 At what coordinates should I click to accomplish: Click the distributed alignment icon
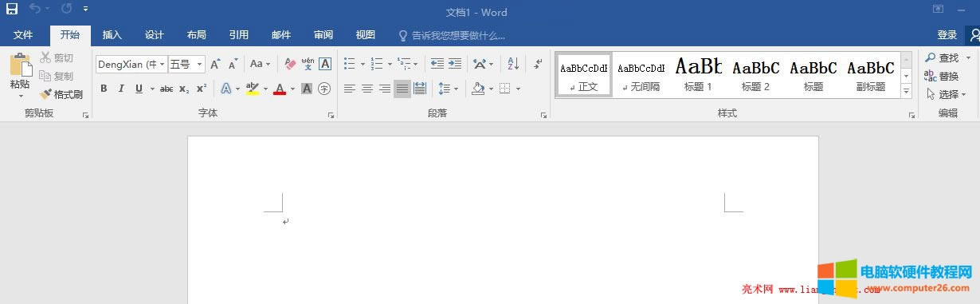(420, 89)
